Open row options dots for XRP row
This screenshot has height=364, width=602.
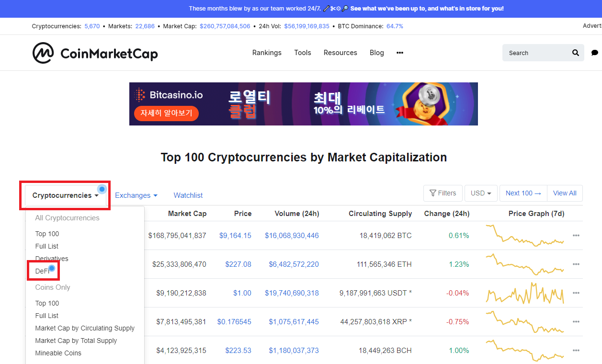click(576, 322)
